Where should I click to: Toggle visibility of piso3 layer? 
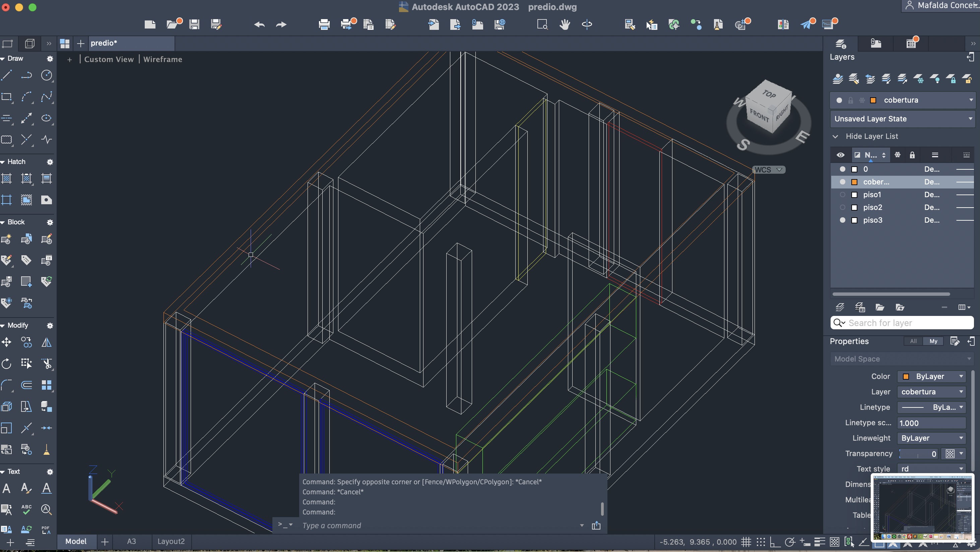click(842, 220)
